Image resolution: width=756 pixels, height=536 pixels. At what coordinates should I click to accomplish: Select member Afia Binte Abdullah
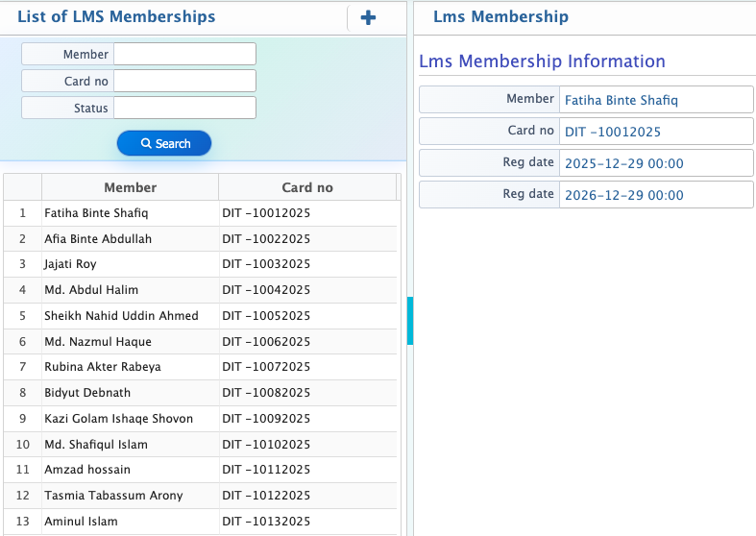[98, 238]
